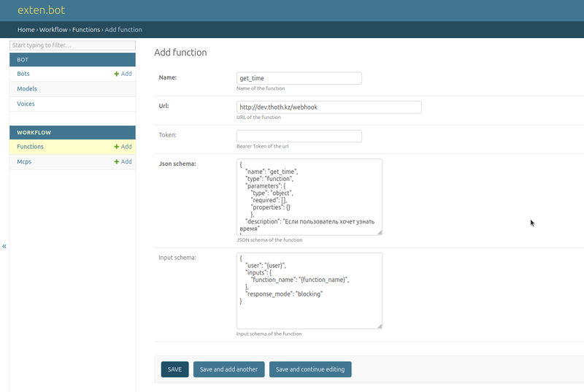This screenshot has width=584, height=392.
Task: Click the sidebar filter search field
Action: tap(72, 45)
